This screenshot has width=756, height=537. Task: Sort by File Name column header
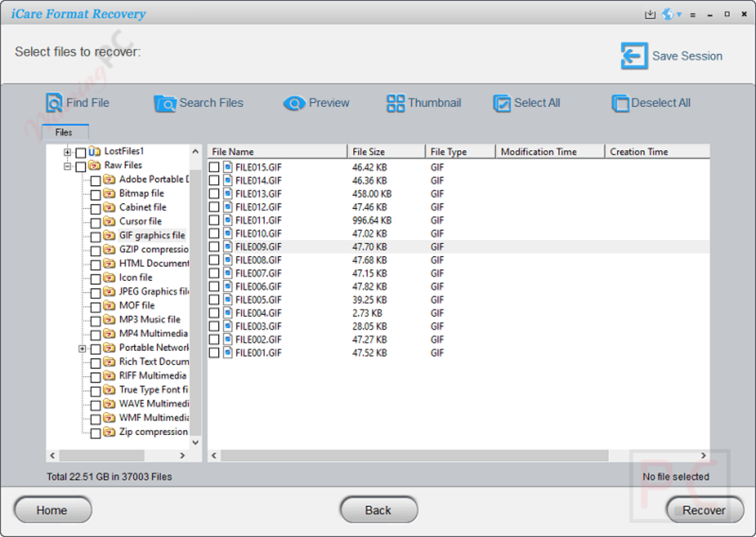(x=278, y=152)
